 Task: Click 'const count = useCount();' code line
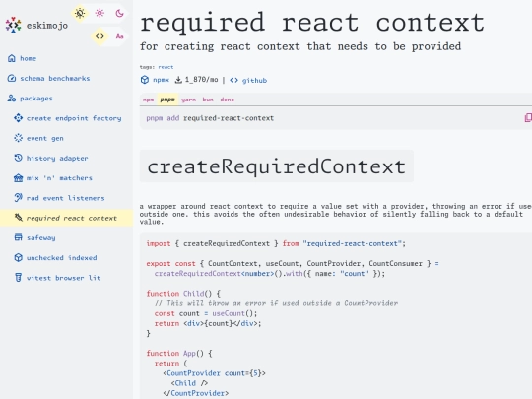pos(206,313)
